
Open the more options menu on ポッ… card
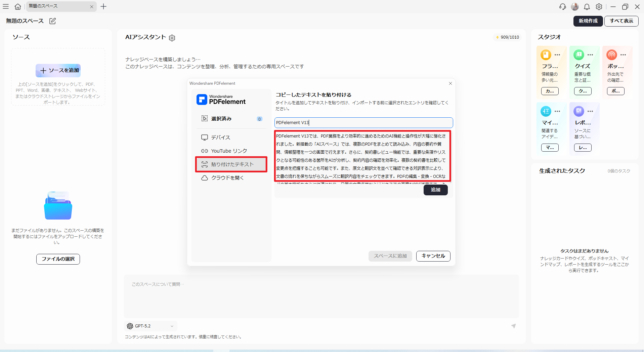pos(623,55)
